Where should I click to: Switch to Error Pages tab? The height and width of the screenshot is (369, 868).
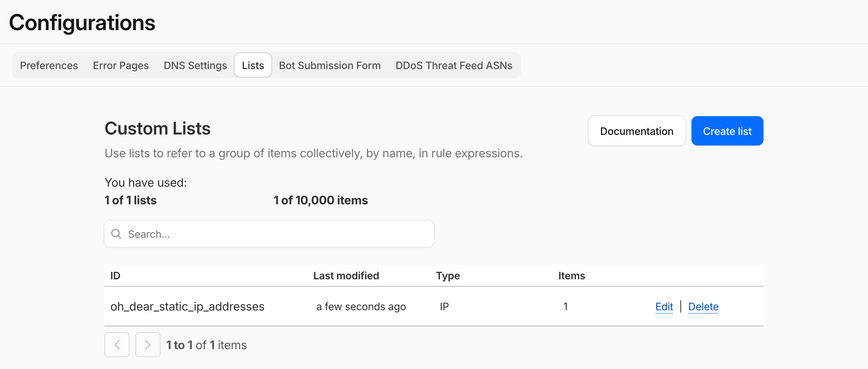pyautogui.click(x=121, y=65)
